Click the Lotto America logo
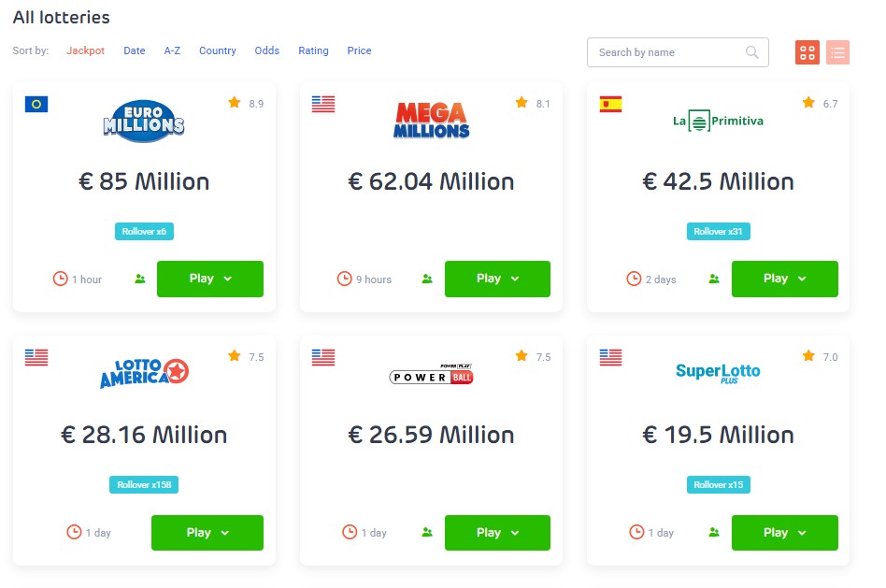 [x=144, y=373]
